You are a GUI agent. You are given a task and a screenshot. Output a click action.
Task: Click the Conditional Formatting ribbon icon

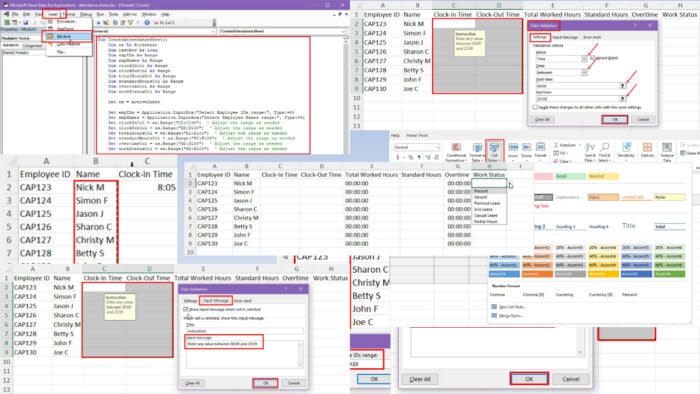[x=456, y=147]
